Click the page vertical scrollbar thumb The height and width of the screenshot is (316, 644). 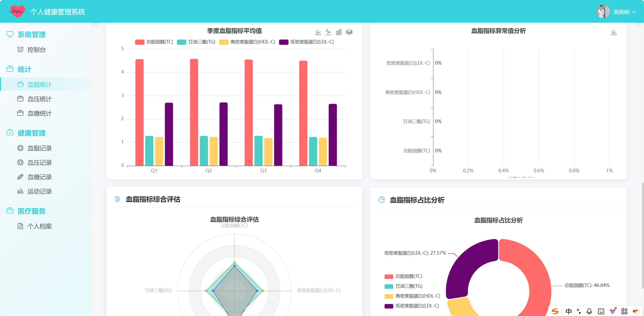pos(642,235)
